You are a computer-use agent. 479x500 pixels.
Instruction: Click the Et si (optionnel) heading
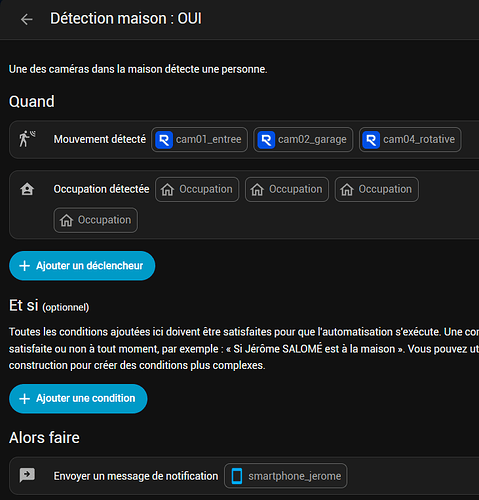[x=49, y=306]
